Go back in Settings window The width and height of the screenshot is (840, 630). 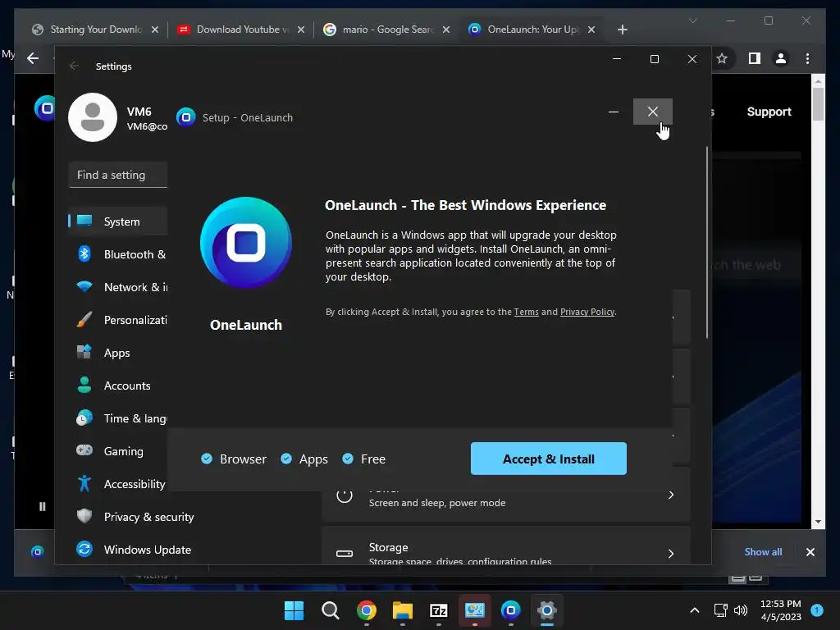click(74, 66)
